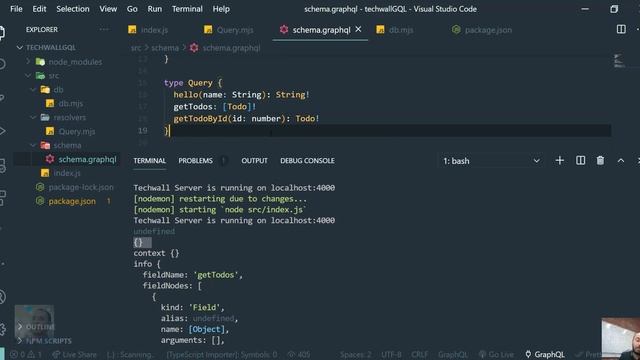Select the DEBUG CONSOLE panel tab
The image size is (640, 360).
click(x=307, y=161)
